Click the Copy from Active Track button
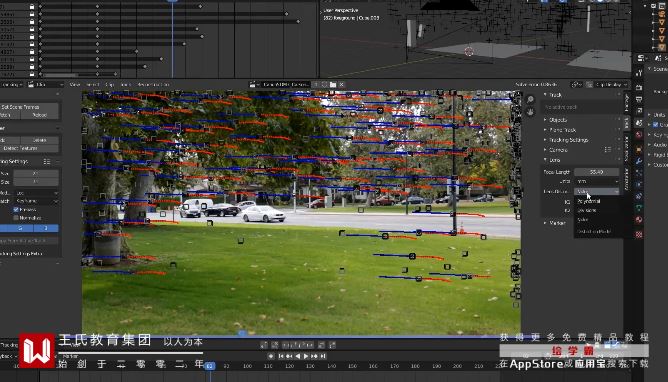The height and width of the screenshot is (382, 668). pyautogui.click(x=29, y=241)
